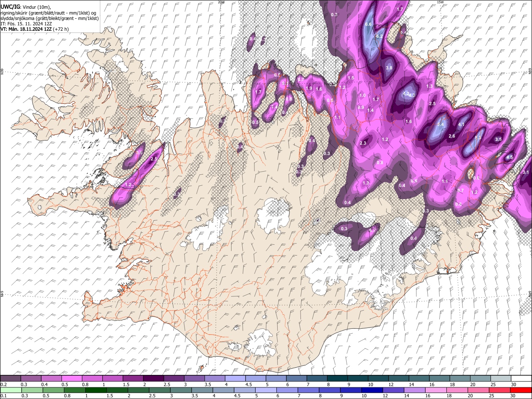
Task: Select the 'rigning/skúrir' description line
Action: point(48,12)
